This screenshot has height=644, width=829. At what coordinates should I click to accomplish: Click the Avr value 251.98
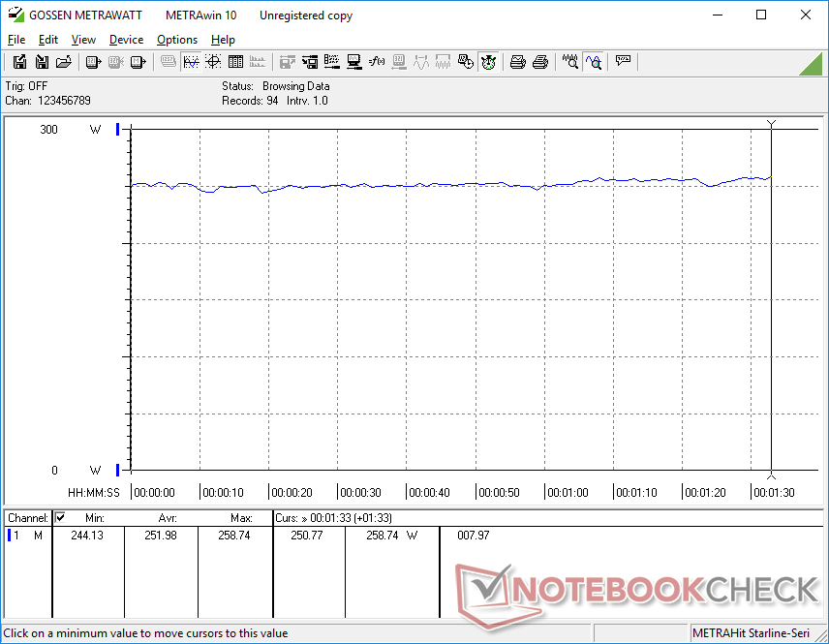(x=161, y=536)
